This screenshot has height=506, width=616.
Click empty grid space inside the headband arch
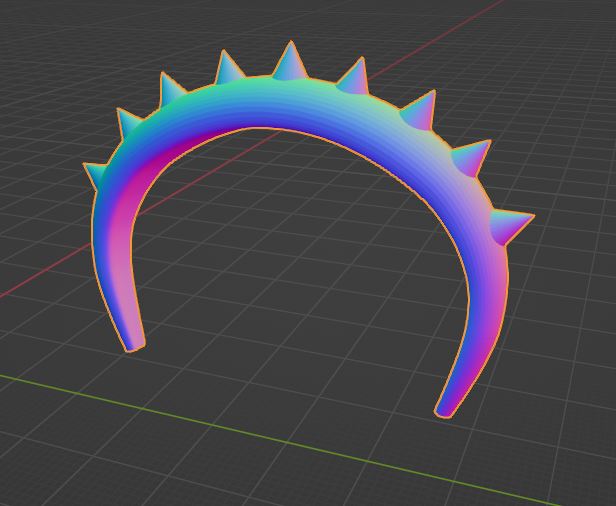coord(300,260)
